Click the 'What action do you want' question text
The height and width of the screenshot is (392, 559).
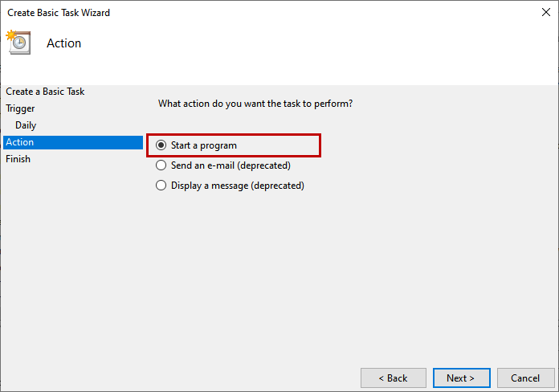(x=255, y=104)
